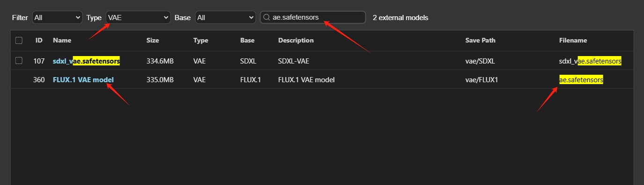
Task: Toggle the select-all checkbox in header
Action: tap(19, 40)
